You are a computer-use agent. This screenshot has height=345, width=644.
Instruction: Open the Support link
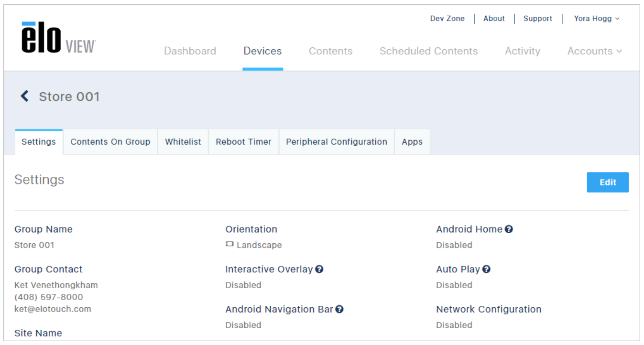pos(538,19)
